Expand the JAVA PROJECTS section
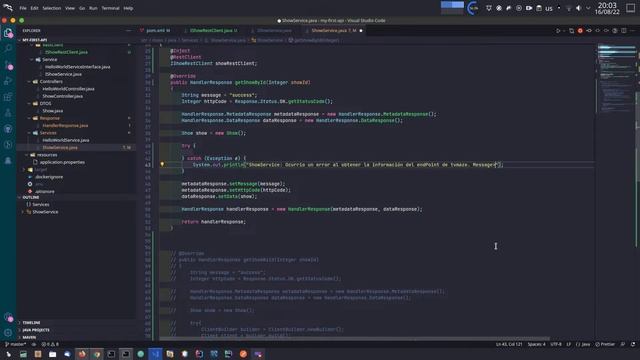 click(36, 330)
